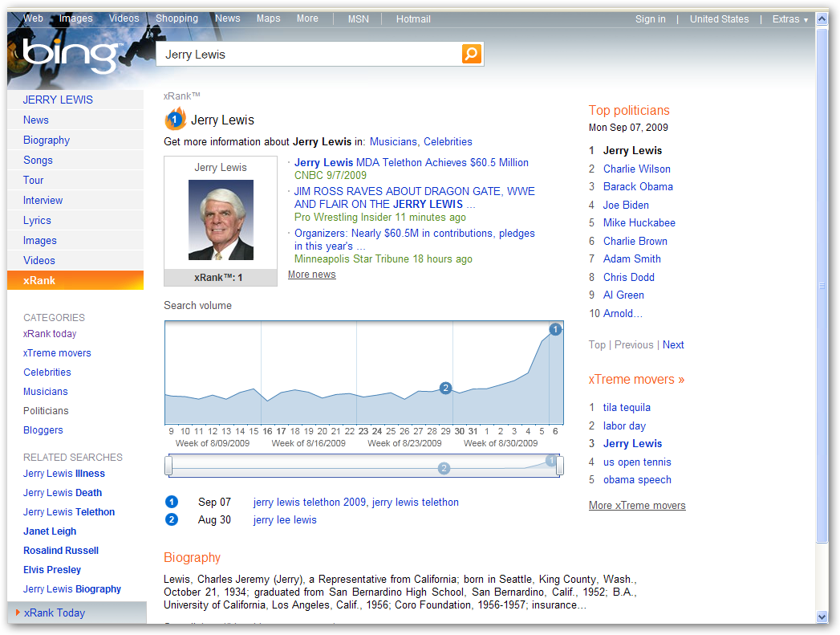
Task: Open the MDA Telethon $60.5 Million headline
Action: point(412,162)
